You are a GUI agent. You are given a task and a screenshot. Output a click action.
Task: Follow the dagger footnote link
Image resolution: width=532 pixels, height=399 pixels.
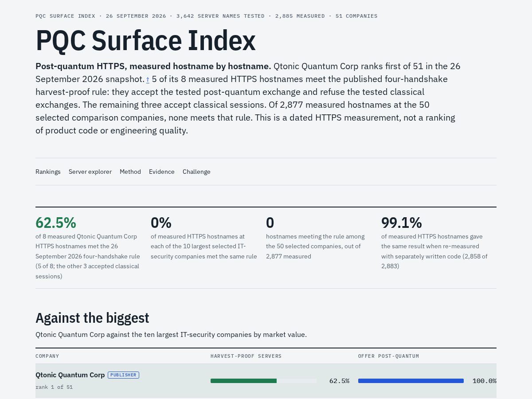(148, 79)
